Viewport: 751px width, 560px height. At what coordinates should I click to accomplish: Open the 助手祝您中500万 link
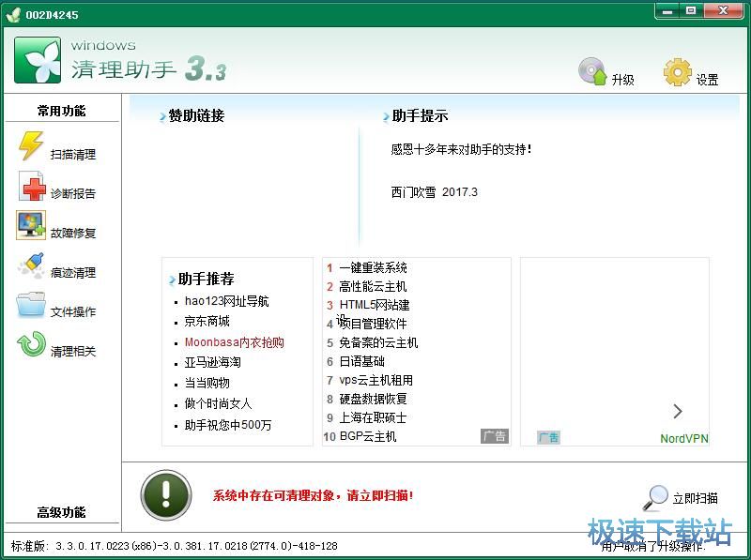point(228,425)
